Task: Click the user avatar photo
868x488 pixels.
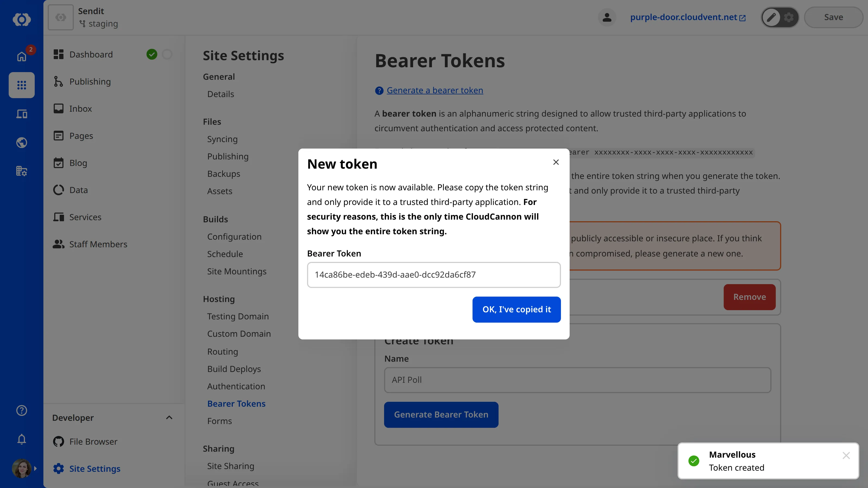Action: (22, 468)
